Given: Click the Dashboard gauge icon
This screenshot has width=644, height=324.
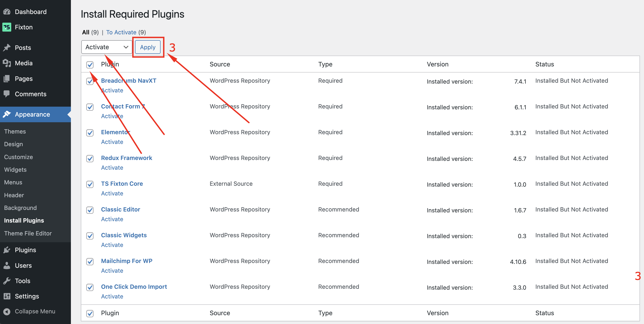Looking at the screenshot, I should [x=7, y=12].
